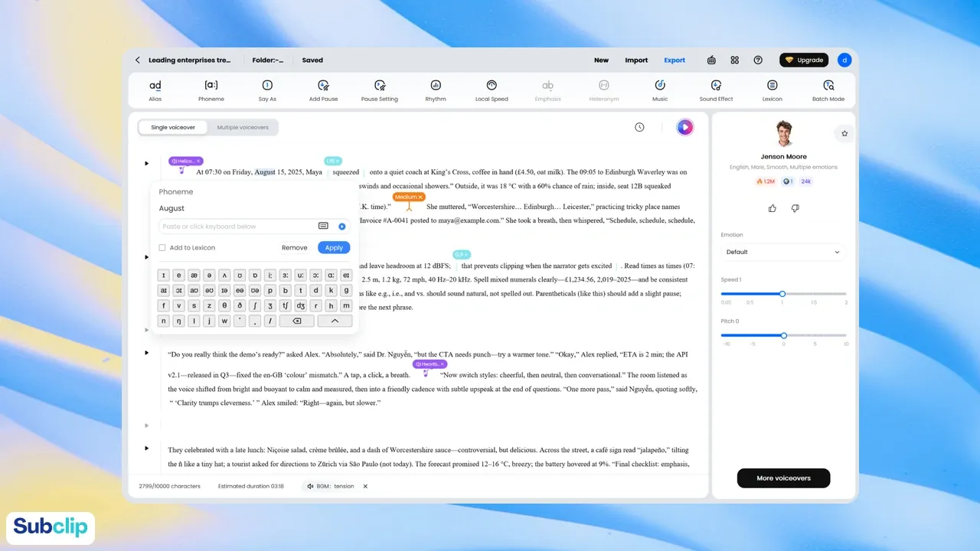Click the New button
Screen dimensions: 980x551
[602, 60]
